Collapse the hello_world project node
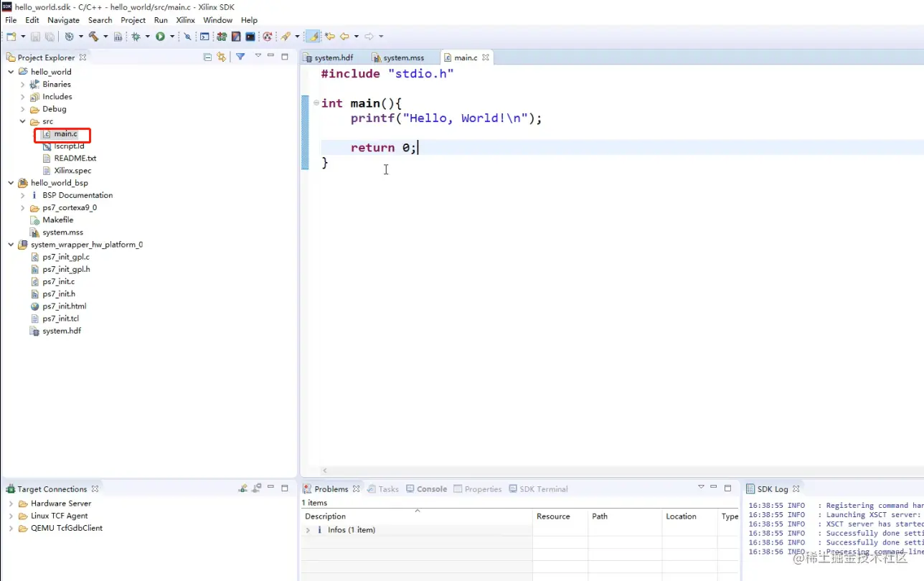Screen dimensions: 924x581 pyautogui.click(x=11, y=72)
